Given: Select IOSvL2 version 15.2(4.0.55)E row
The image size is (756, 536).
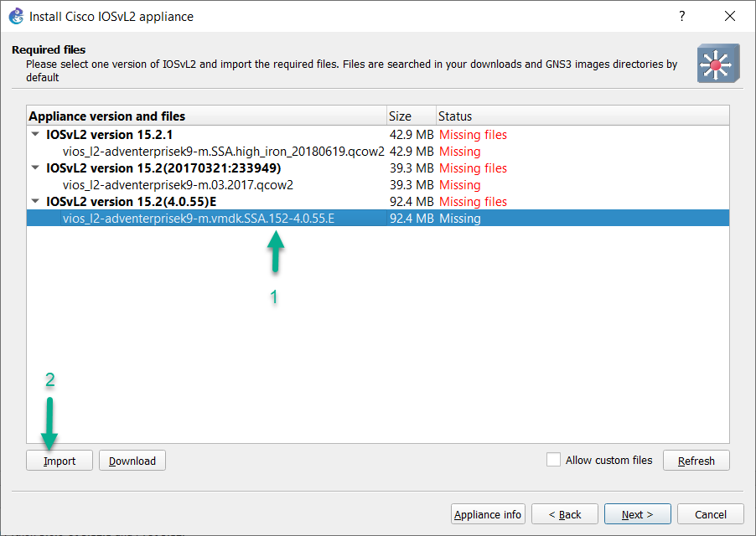Looking at the screenshot, I should click(x=377, y=201).
